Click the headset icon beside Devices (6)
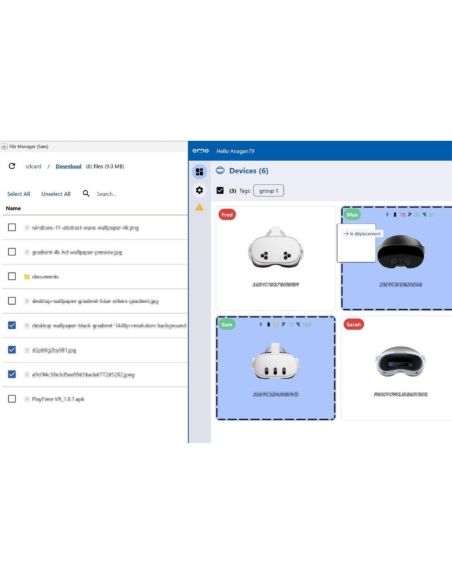 220,171
